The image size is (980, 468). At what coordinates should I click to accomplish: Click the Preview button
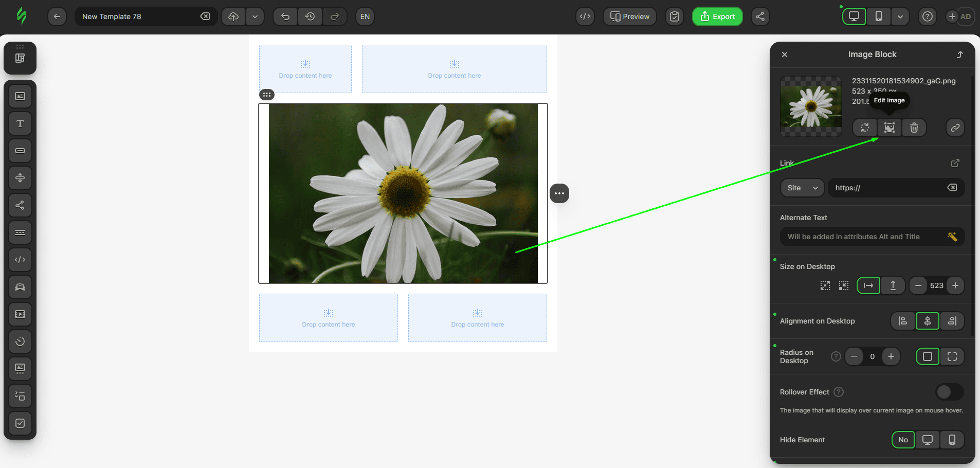(x=629, y=16)
